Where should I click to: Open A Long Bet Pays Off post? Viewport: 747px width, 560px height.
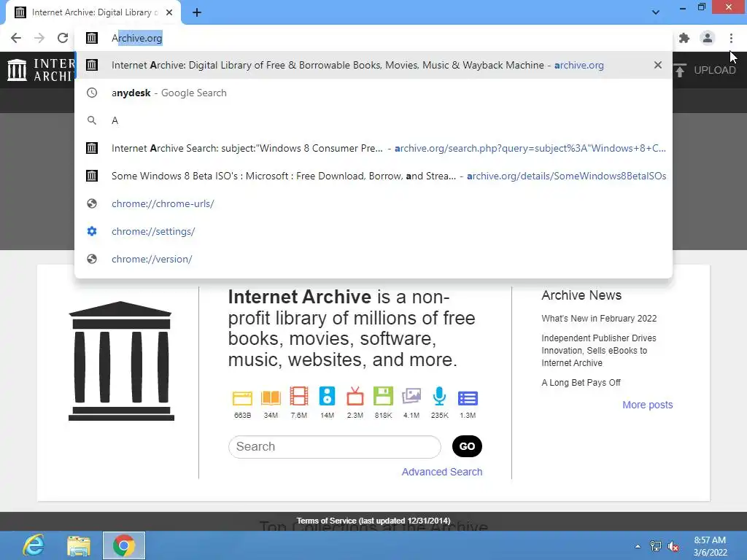tap(581, 383)
